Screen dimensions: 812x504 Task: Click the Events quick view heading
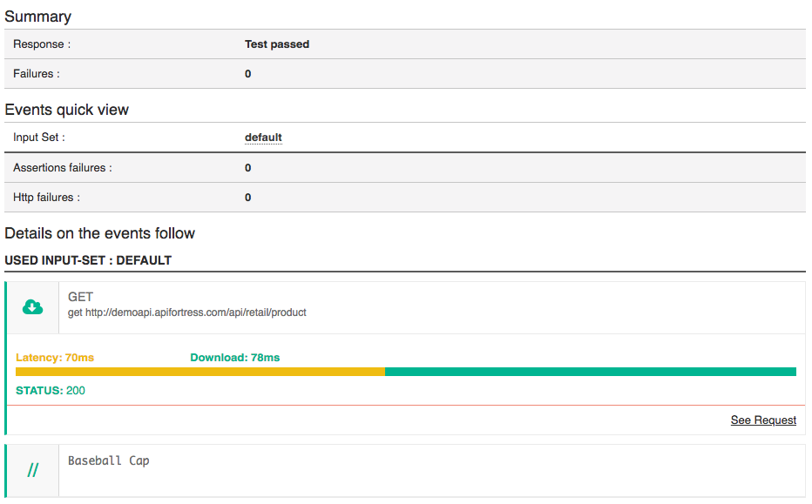67,110
